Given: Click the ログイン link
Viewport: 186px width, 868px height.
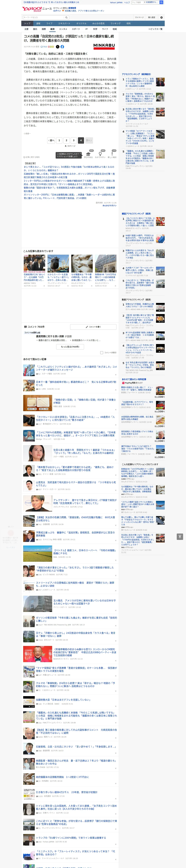Looking at the screenshot, I should click(57, 11).
